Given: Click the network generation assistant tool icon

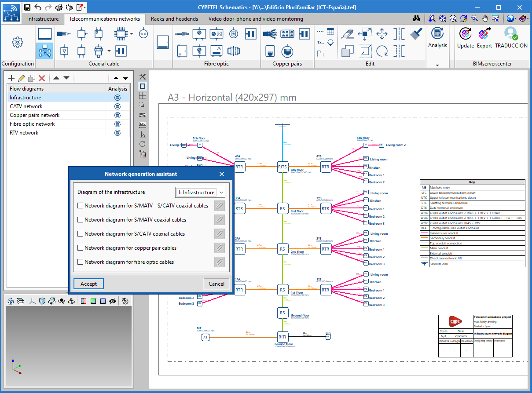Looking at the screenshot, I should pos(45,51).
